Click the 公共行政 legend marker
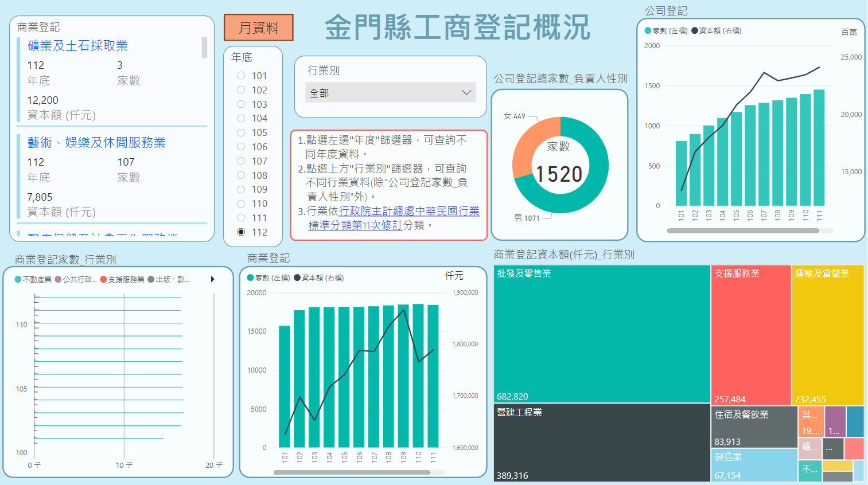 pos(58,280)
